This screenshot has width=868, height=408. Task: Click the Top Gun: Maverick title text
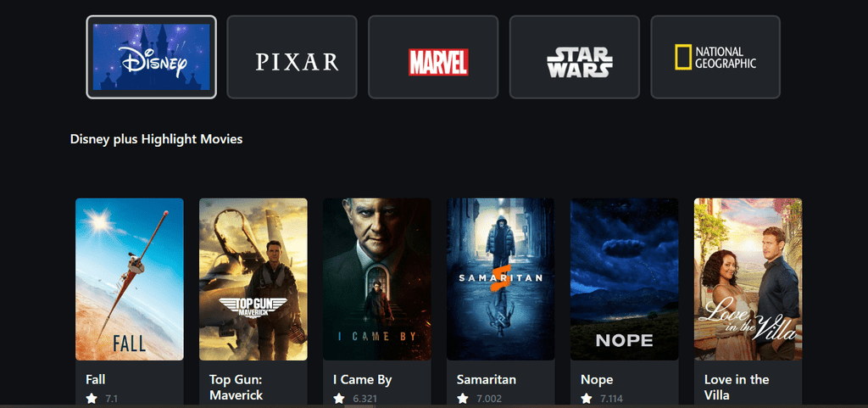click(236, 388)
